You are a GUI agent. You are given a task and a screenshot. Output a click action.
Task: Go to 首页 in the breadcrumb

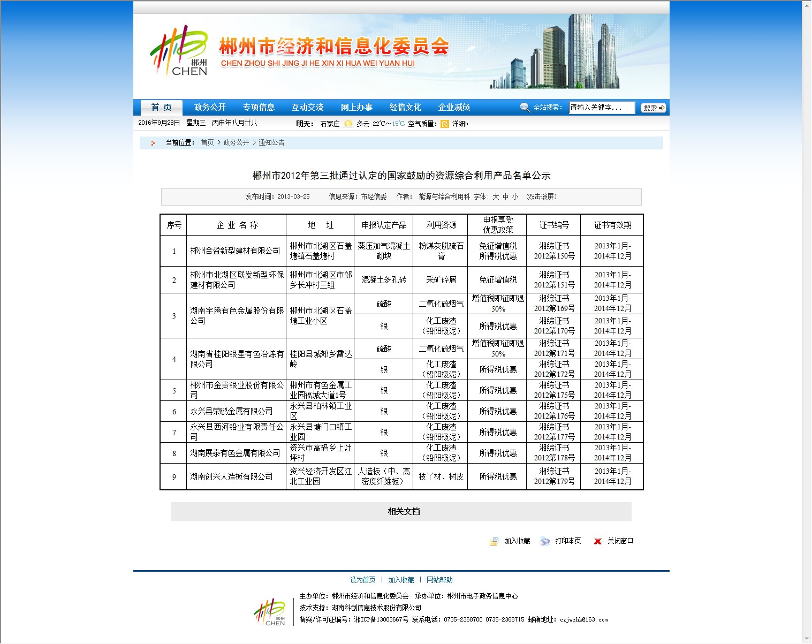207,143
